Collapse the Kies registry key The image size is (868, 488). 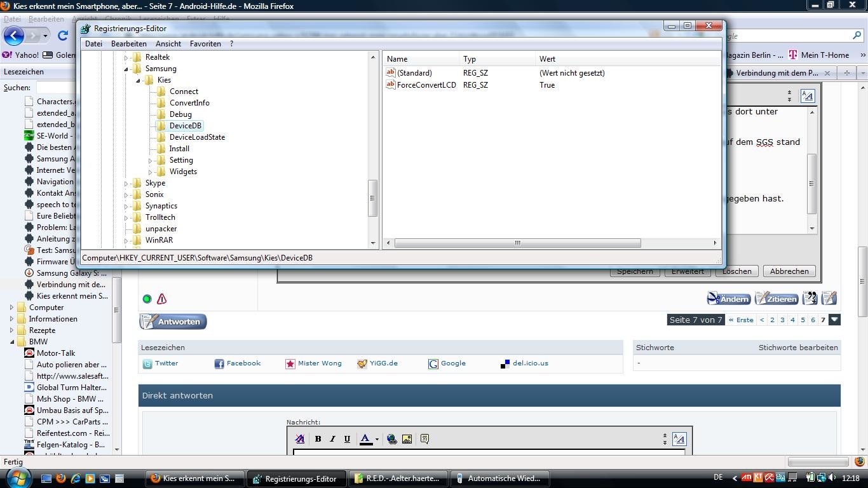pos(138,80)
